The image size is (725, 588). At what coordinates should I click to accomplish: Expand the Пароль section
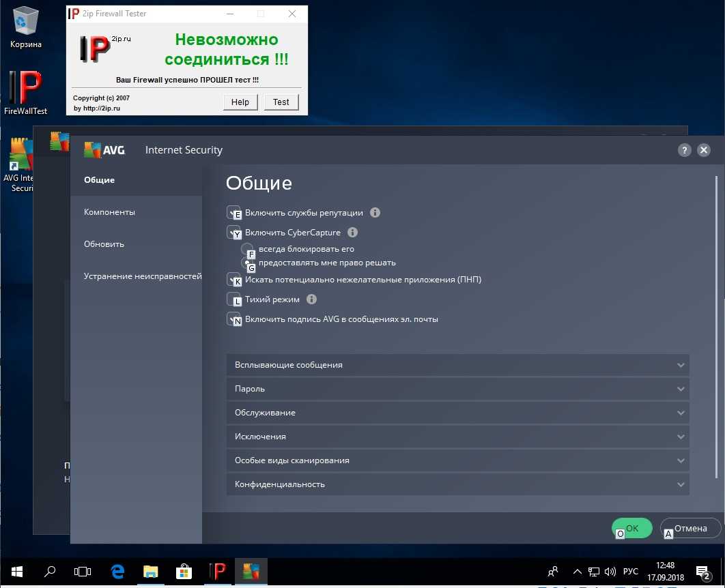457,389
